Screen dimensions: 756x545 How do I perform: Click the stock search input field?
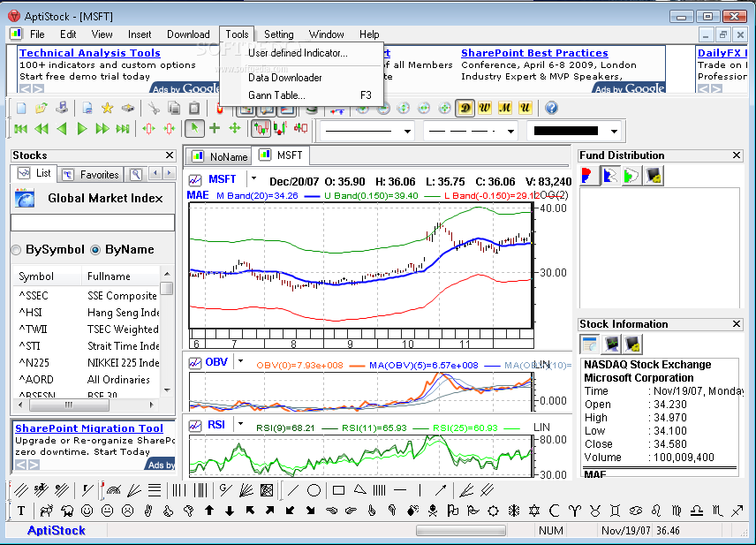93,223
